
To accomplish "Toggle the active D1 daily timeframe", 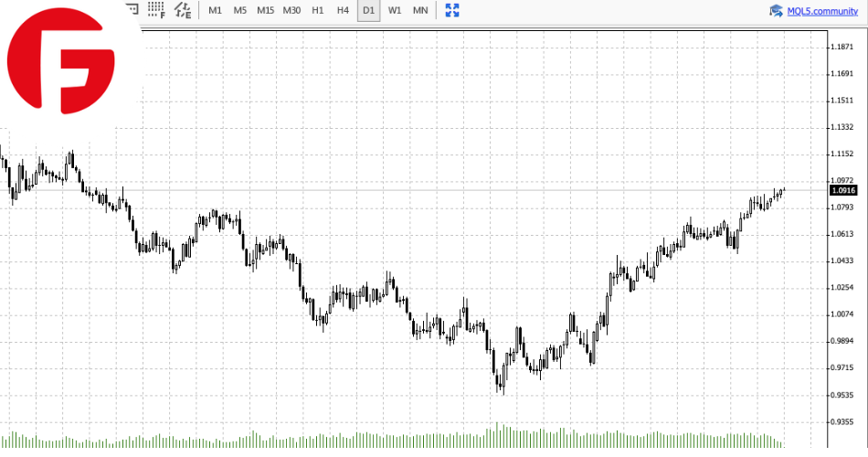I will (368, 10).
